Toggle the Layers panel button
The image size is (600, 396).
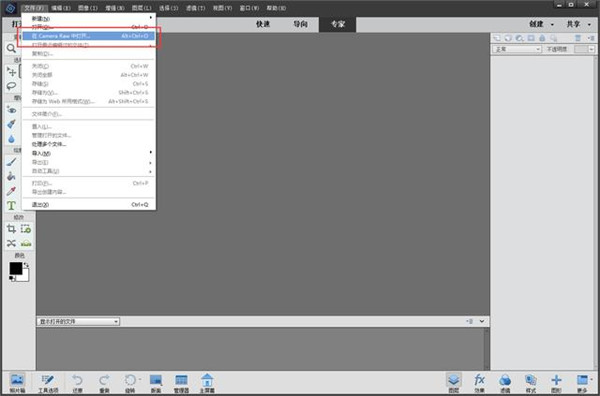[453, 383]
